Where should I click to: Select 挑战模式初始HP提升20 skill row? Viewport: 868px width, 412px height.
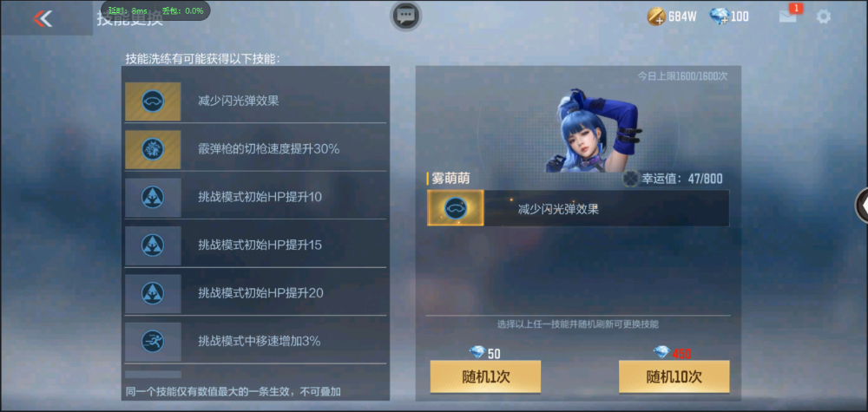[255, 293]
